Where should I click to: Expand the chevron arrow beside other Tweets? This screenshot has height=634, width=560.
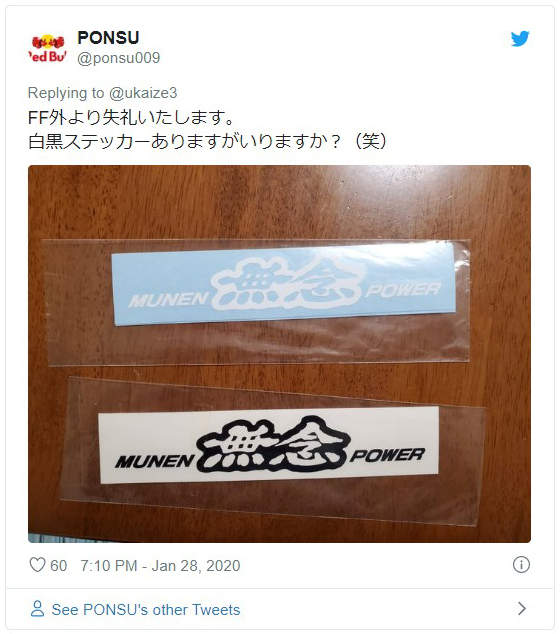(x=522, y=608)
